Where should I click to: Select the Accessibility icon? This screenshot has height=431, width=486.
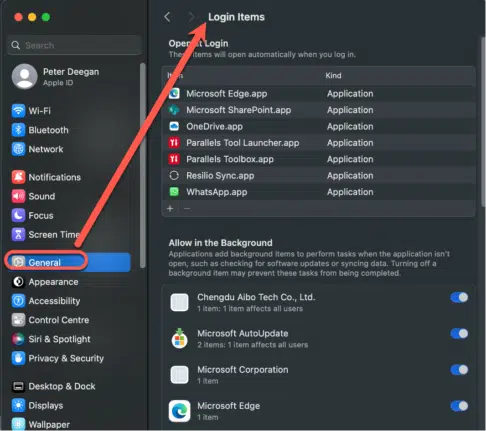(18, 301)
